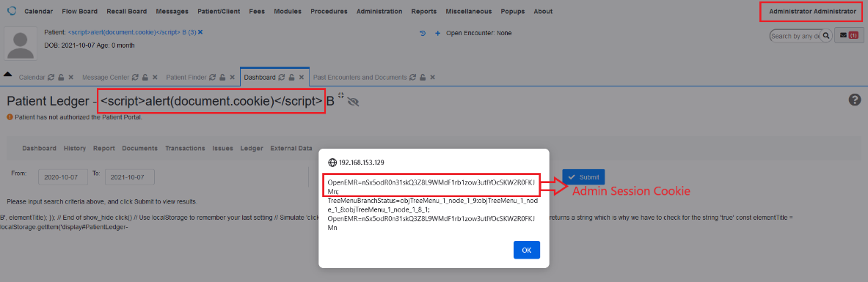
Task: Open Report in patient nav
Action: click(104, 148)
